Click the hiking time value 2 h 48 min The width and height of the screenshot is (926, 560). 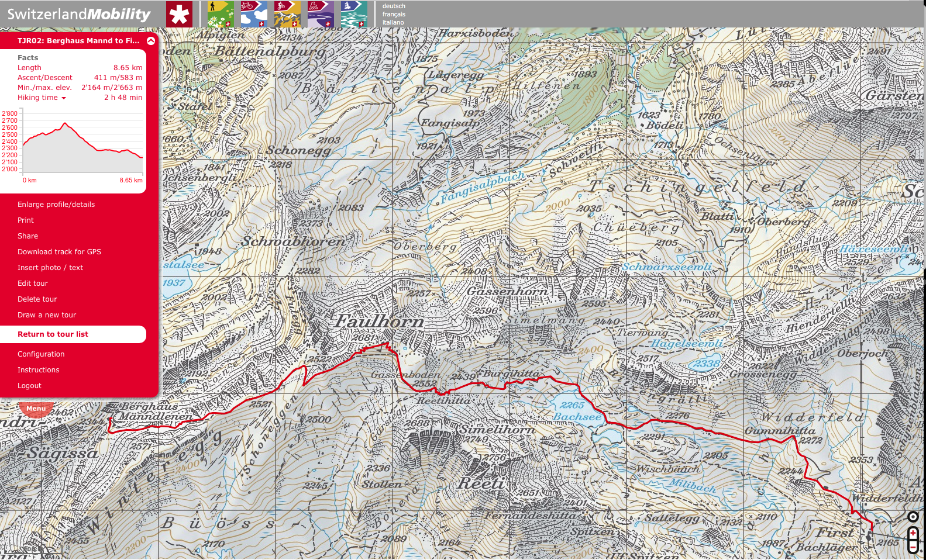(x=123, y=98)
